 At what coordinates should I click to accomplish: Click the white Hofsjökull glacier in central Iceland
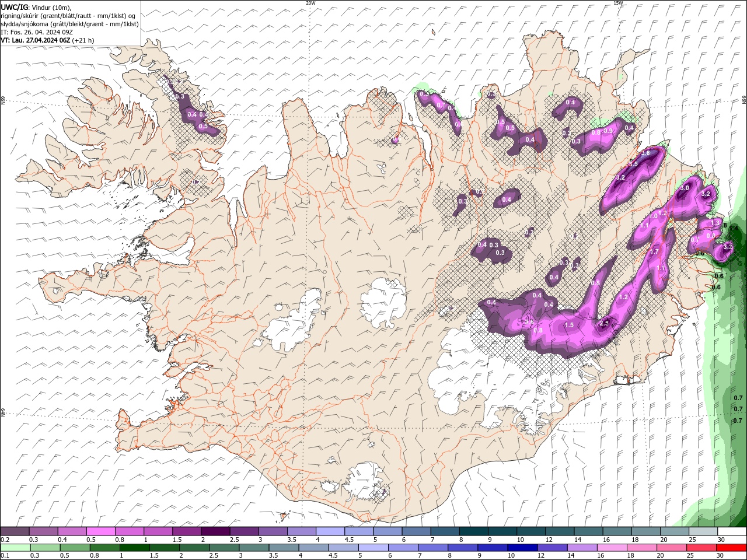[x=383, y=303]
